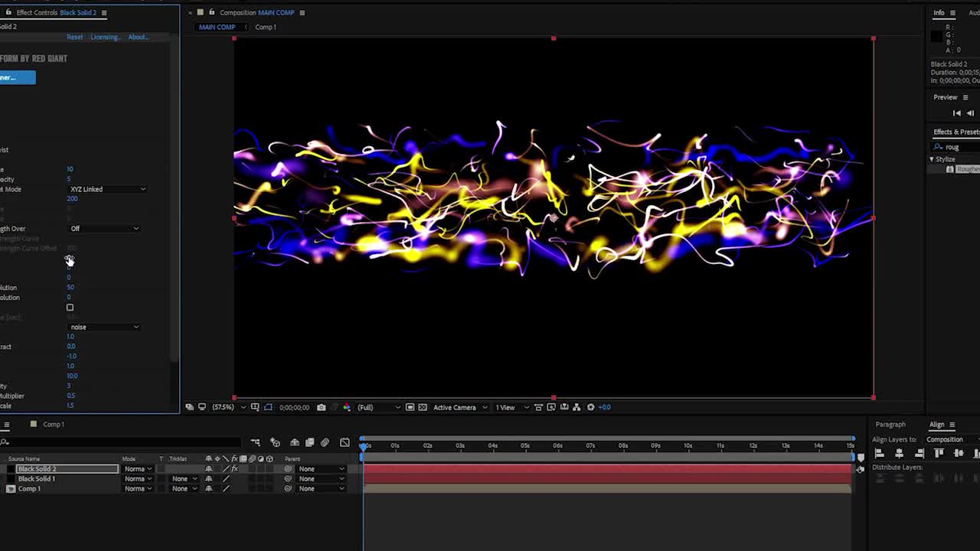
Task: Open the Comp 1 timeline tab
Action: click(x=53, y=424)
